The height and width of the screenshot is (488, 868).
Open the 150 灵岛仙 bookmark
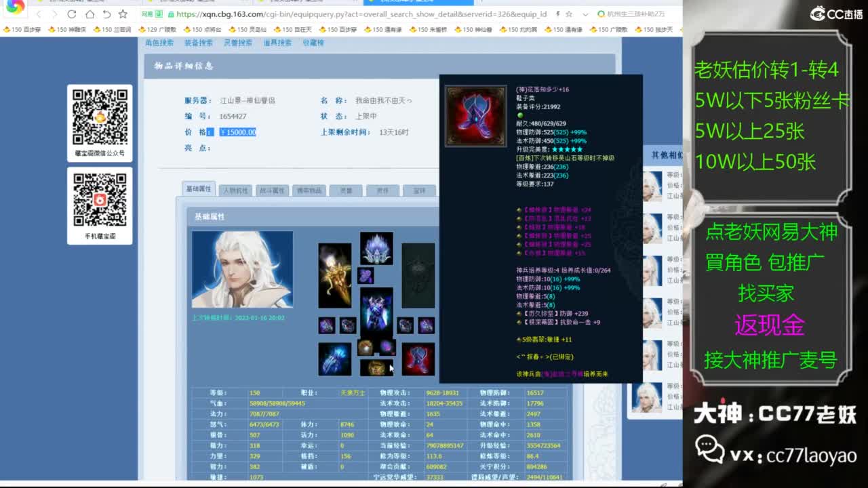tap(247, 30)
